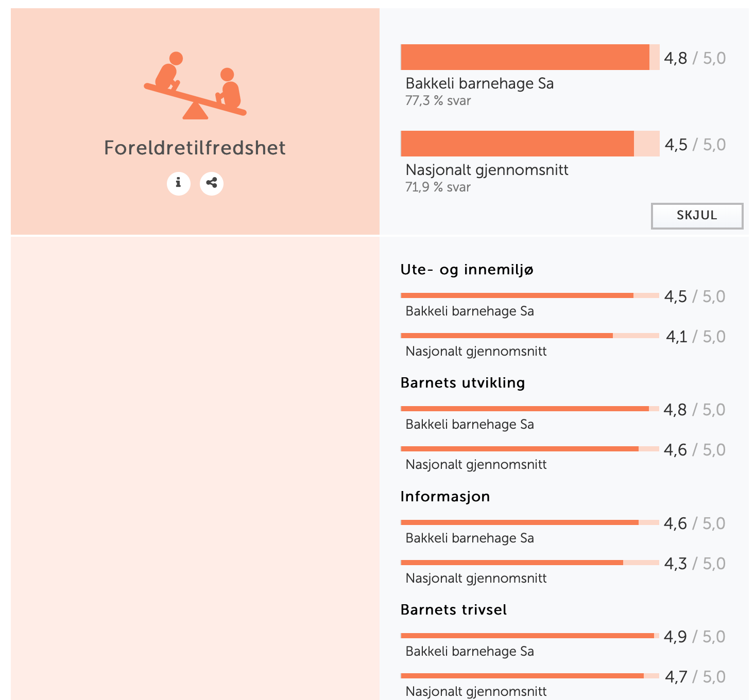
Task: Click national average bar under Ute- og innemiljø
Action: [x=530, y=336]
